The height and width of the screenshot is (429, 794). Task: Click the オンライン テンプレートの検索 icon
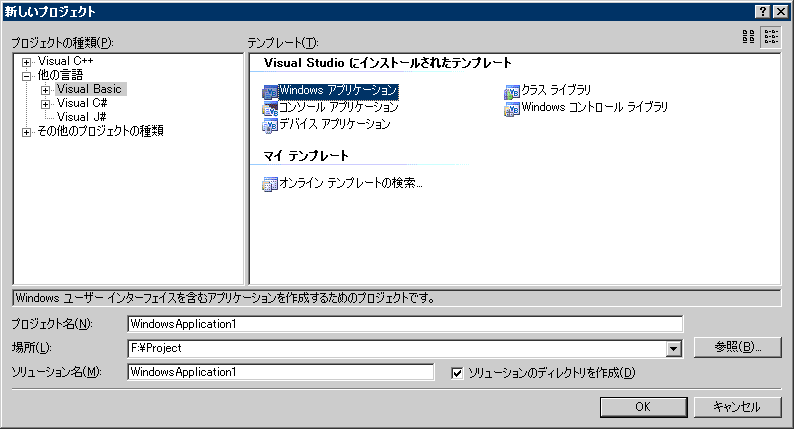pyautogui.click(x=270, y=184)
